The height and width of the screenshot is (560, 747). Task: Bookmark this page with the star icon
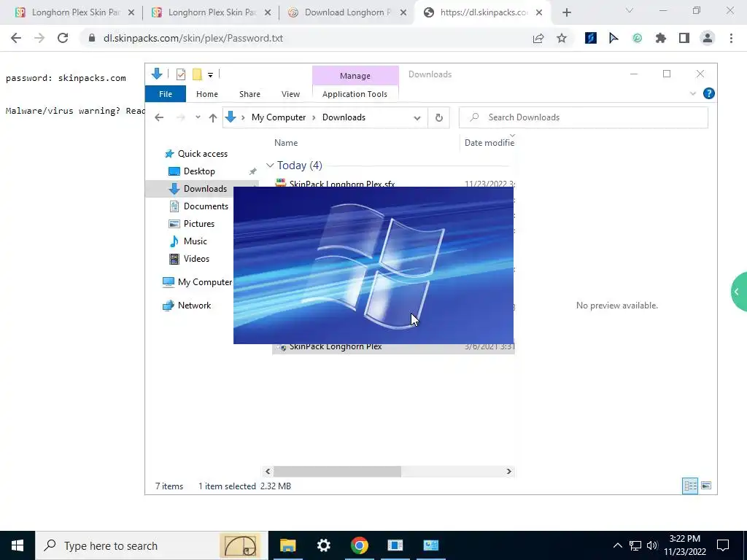562,38
